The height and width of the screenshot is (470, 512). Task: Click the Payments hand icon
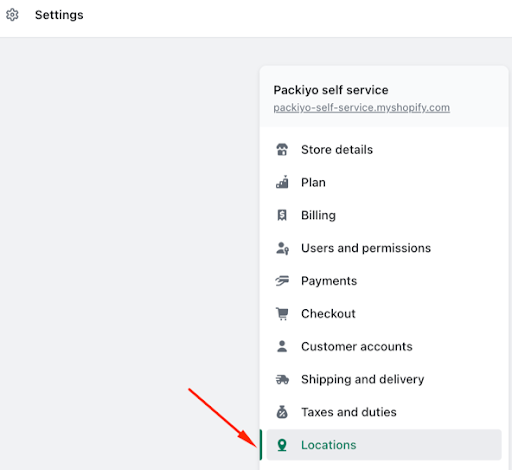click(282, 281)
